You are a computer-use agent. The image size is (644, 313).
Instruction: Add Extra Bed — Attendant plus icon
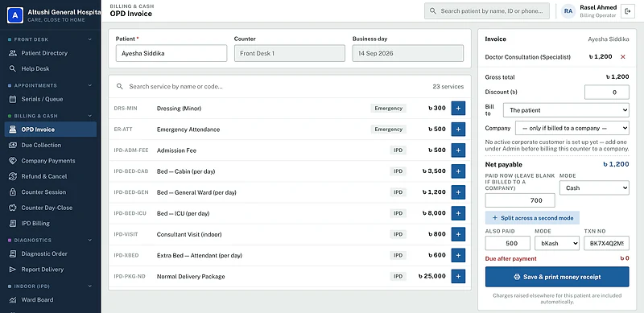click(x=458, y=255)
